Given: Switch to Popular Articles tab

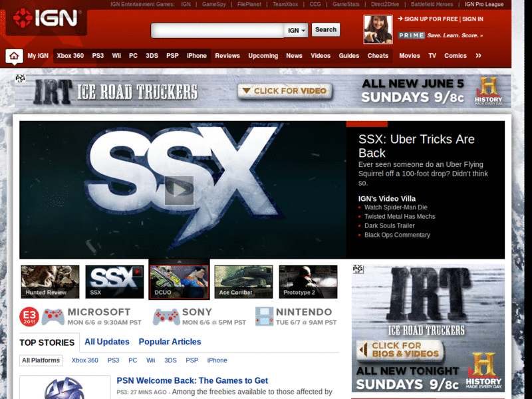Looking at the screenshot, I should click(170, 342).
